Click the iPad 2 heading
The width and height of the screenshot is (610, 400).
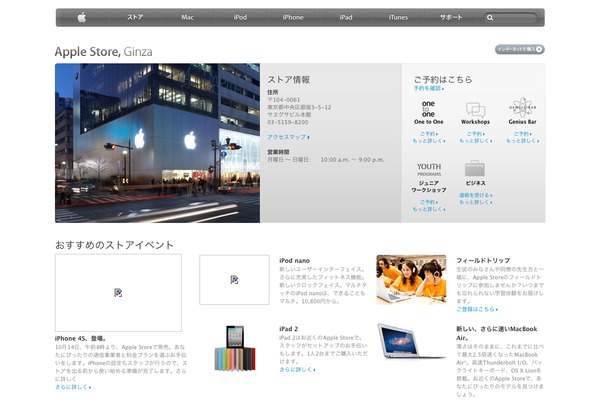pyautogui.click(x=289, y=329)
